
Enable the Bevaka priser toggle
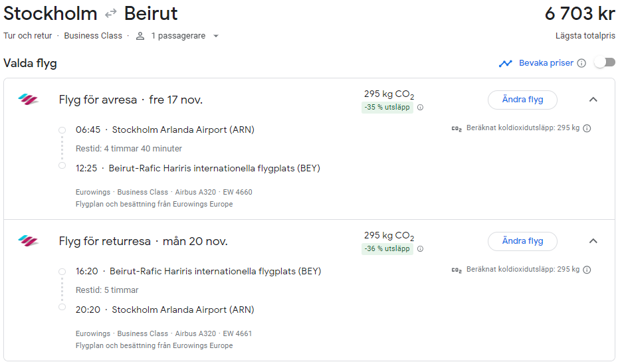[604, 62]
